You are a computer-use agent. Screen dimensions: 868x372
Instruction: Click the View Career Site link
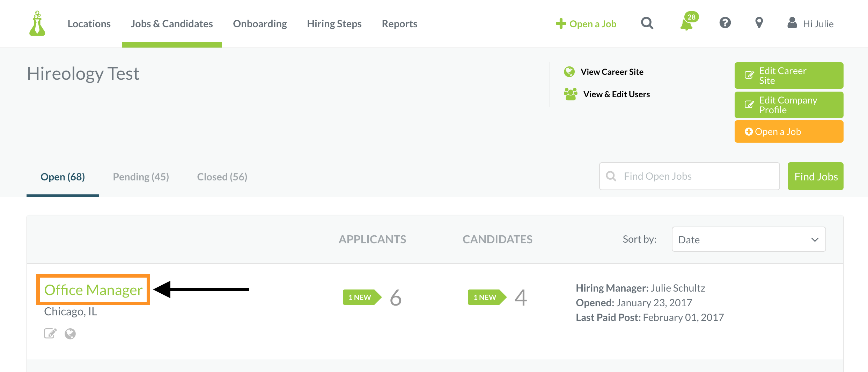[x=612, y=72]
